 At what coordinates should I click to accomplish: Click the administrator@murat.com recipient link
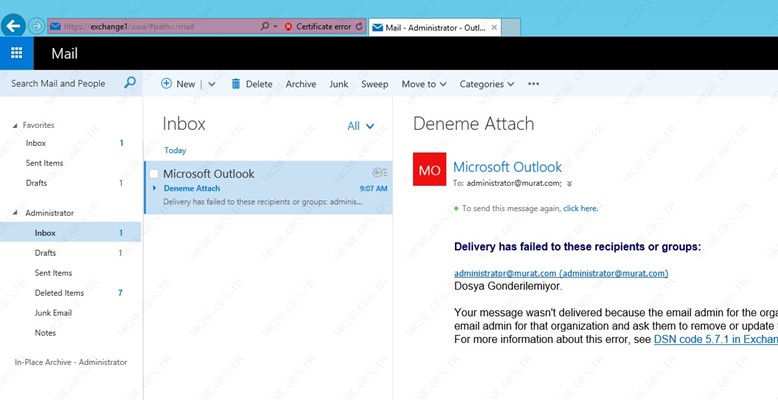click(x=561, y=273)
